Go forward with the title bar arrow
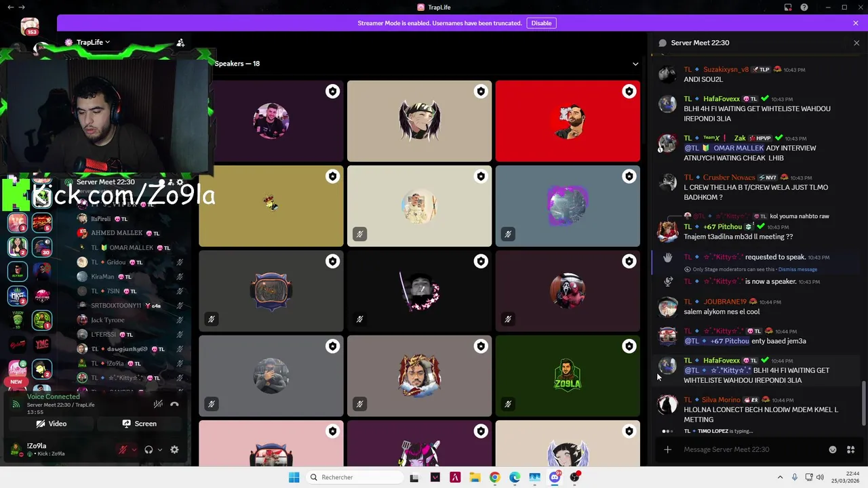This screenshot has width=868, height=488. 22,7
